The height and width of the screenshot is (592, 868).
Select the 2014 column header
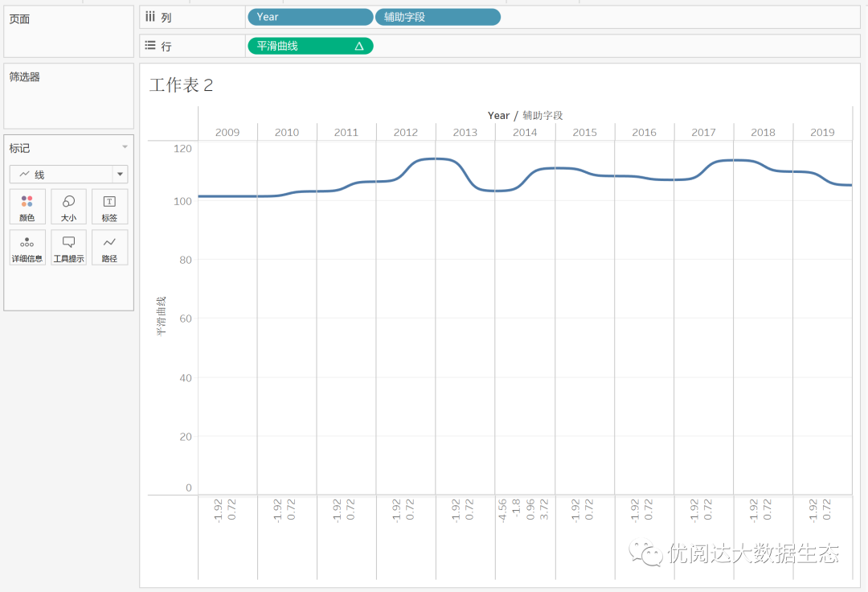(x=525, y=133)
